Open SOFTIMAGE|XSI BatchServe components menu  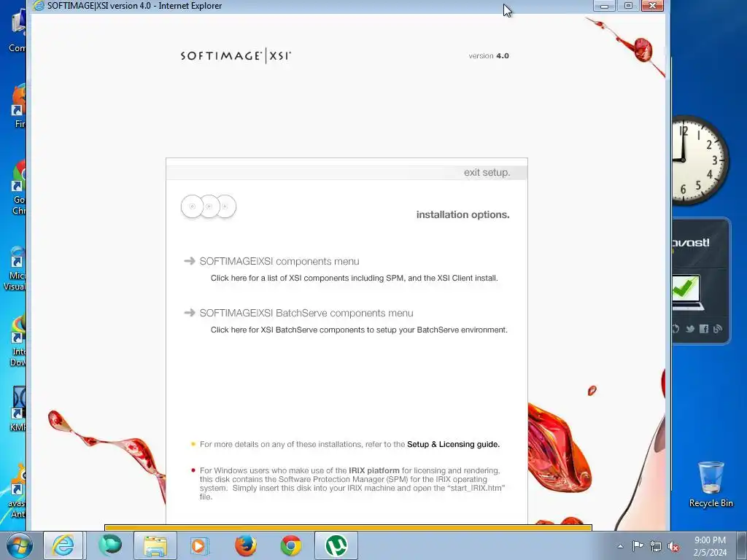[306, 313]
